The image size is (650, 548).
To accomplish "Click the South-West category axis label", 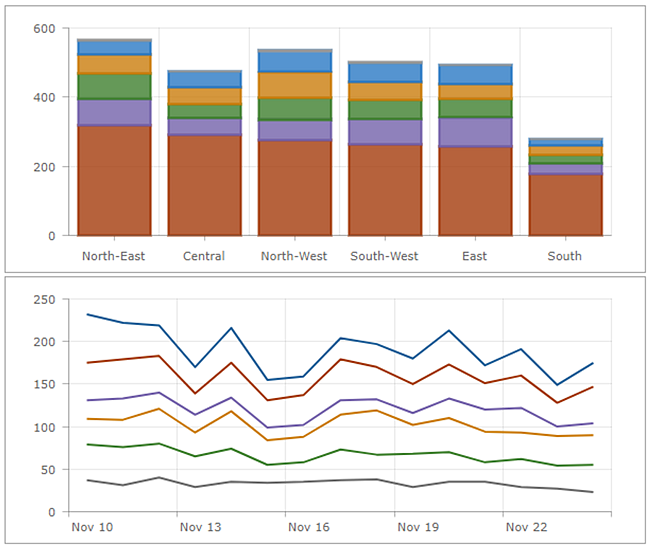I will 384,256.
